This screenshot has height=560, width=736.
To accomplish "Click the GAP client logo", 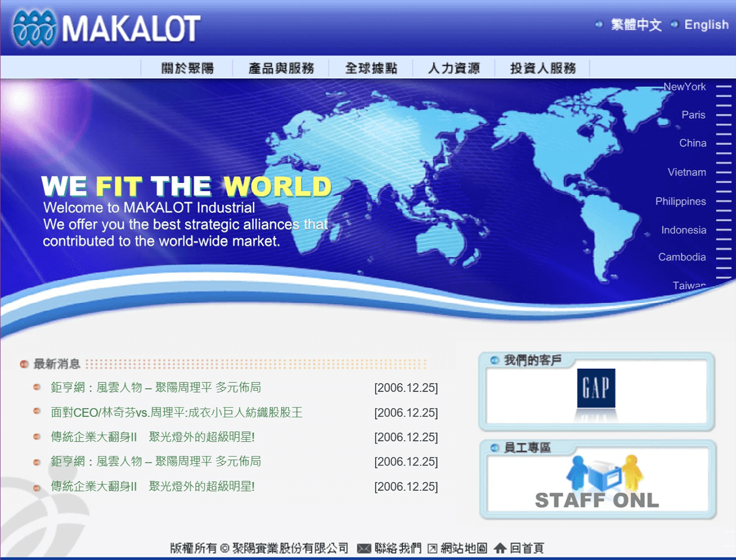I will coord(596,388).
